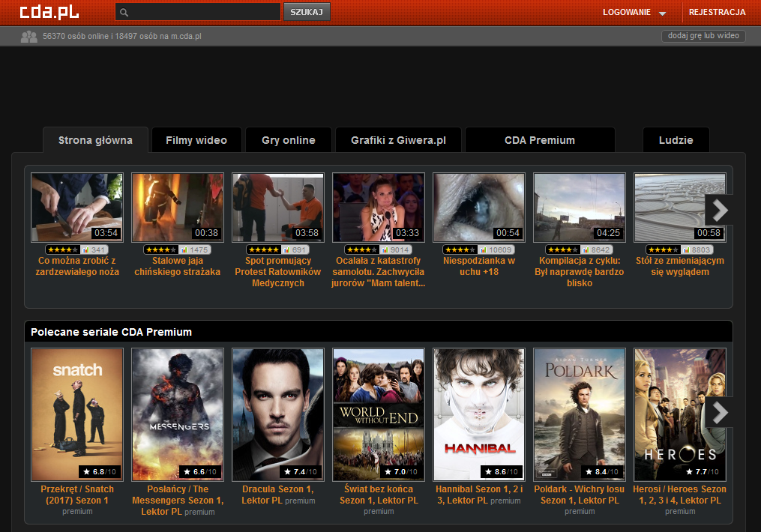This screenshot has height=532, width=761.
Task: Click the magnifier icon in search box
Action: pyautogui.click(x=124, y=13)
